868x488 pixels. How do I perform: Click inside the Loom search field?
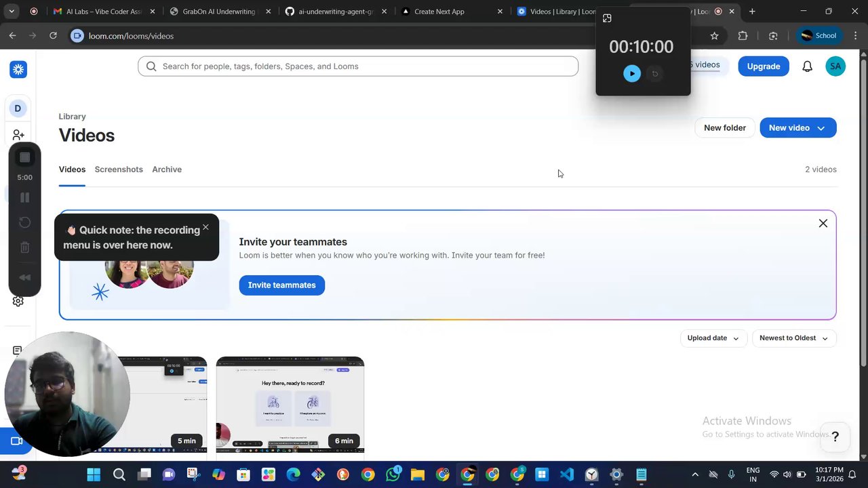[358, 66]
